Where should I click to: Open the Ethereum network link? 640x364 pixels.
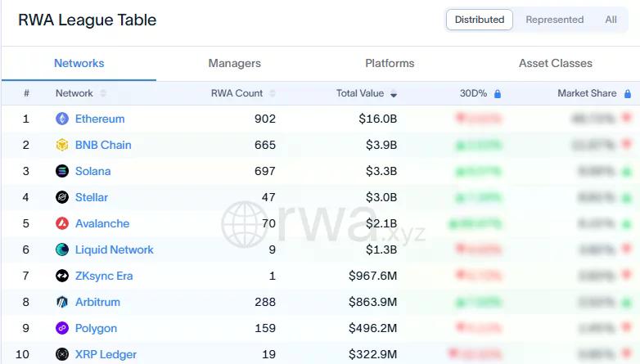click(x=100, y=119)
